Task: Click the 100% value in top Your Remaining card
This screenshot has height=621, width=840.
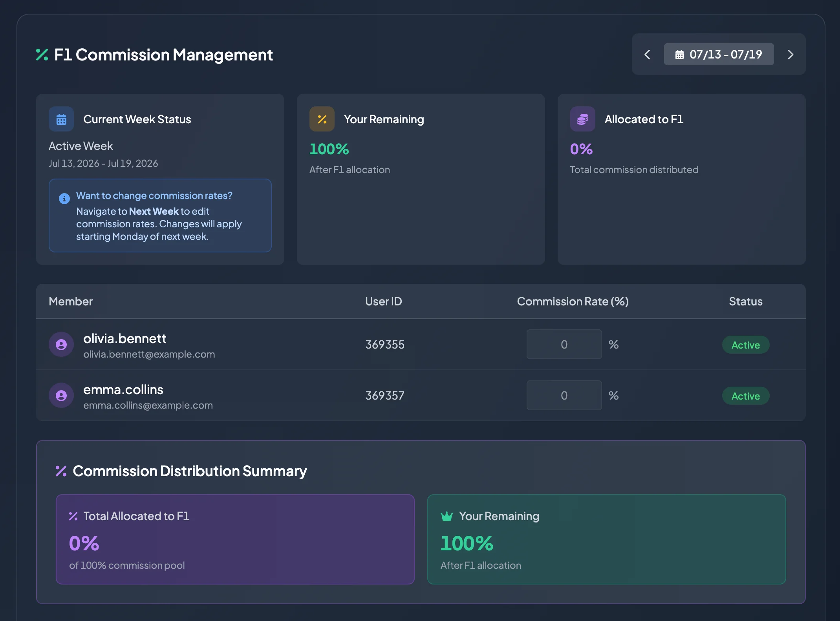Action: [x=329, y=149]
